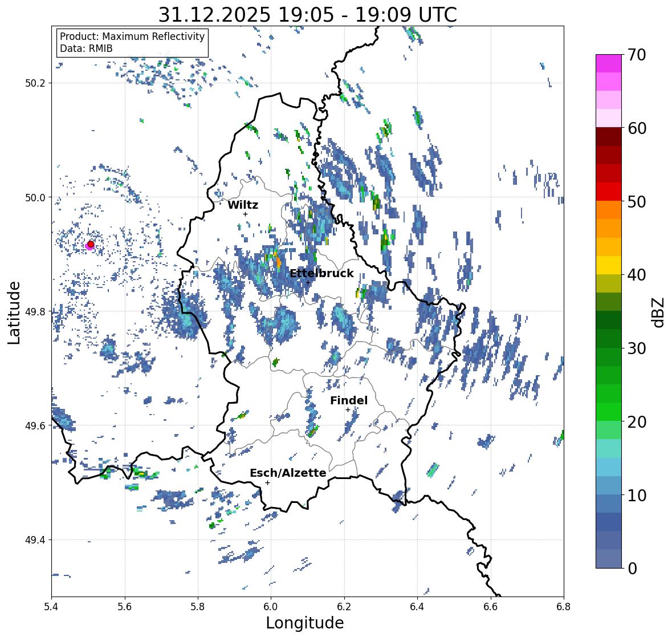
Task: Click the latitude tick label 49.6
Action: (35, 425)
